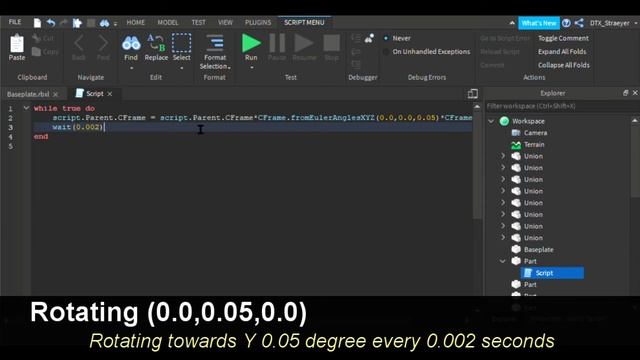
Task: Click the Resume test button
Action: click(304, 43)
